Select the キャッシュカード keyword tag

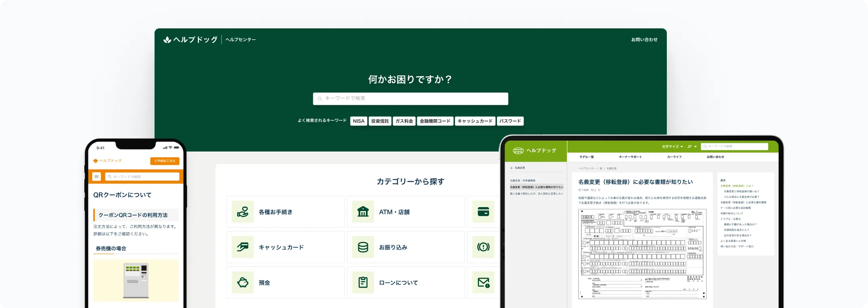point(475,121)
